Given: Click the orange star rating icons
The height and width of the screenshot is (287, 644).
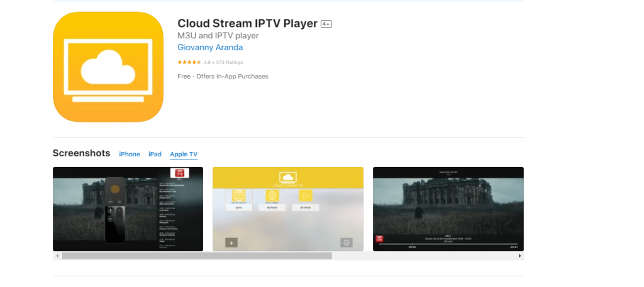Looking at the screenshot, I should pos(189,62).
